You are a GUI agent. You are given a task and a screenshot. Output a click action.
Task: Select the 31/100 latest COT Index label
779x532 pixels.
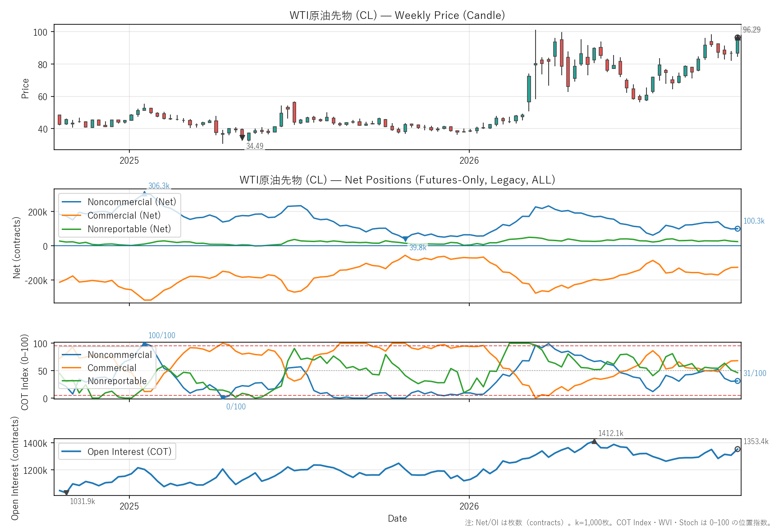click(x=755, y=373)
